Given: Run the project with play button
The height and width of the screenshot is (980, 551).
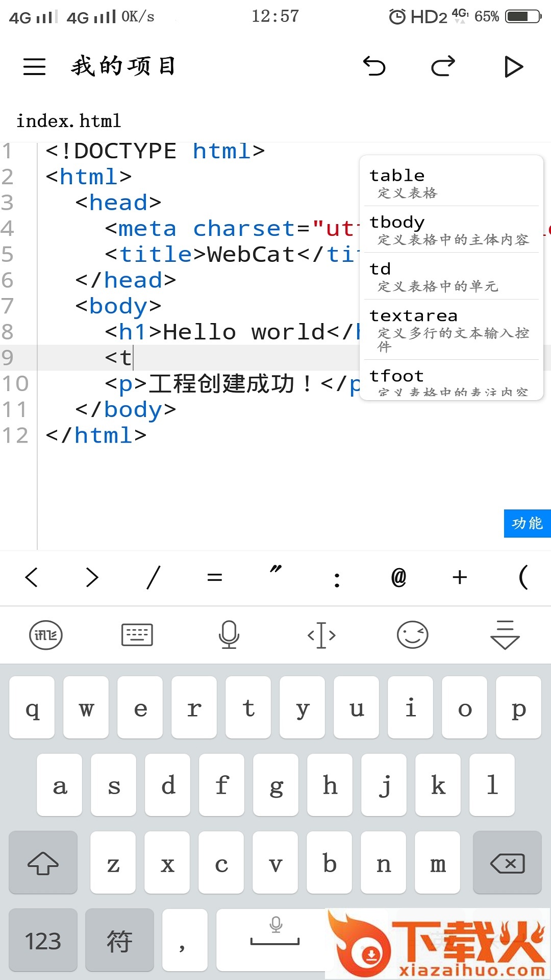Looking at the screenshot, I should pos(513,67).
